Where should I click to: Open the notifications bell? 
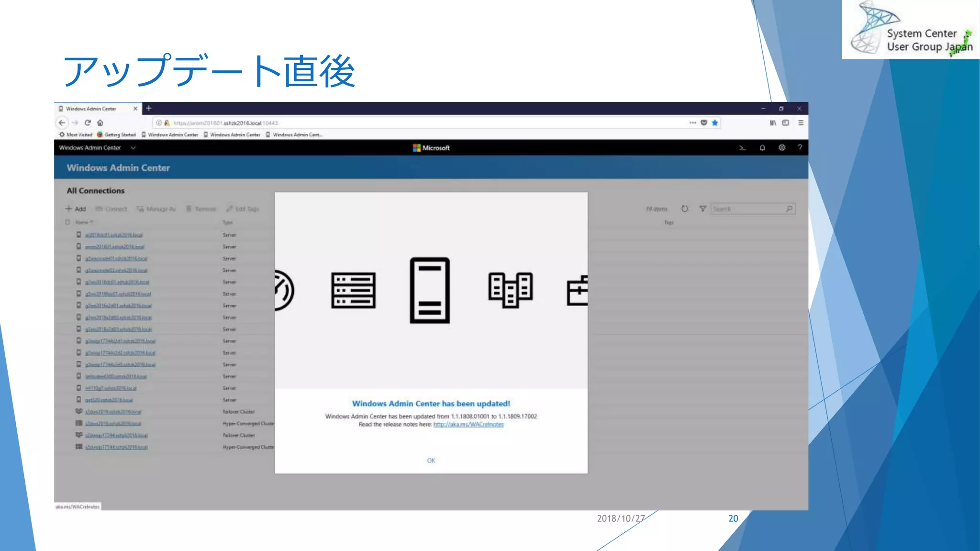tap(762, 148)
